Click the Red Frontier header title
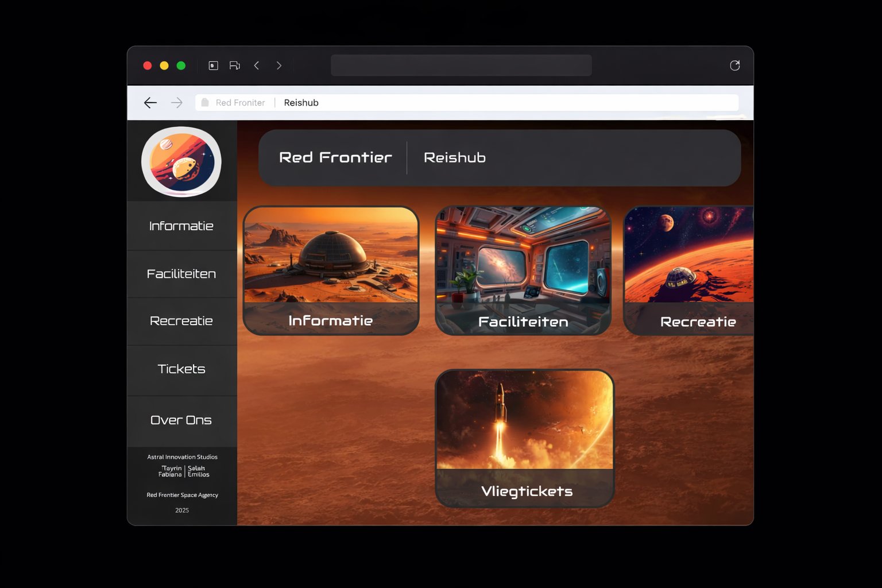This screenshot has width=882, height=588. pos(335,157)
